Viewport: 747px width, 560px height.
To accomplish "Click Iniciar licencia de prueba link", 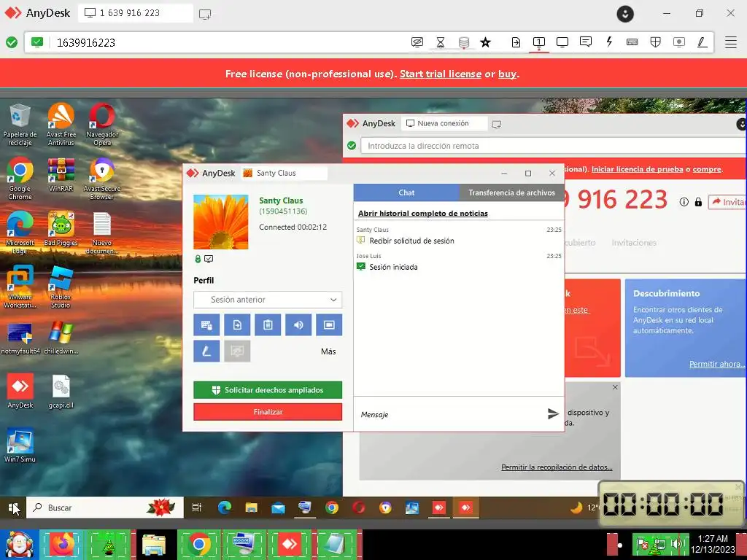I will [x=637, y=169].
